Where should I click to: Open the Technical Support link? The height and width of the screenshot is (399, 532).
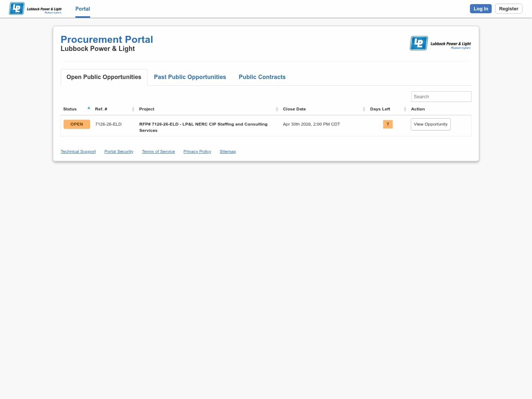point(78,151)
